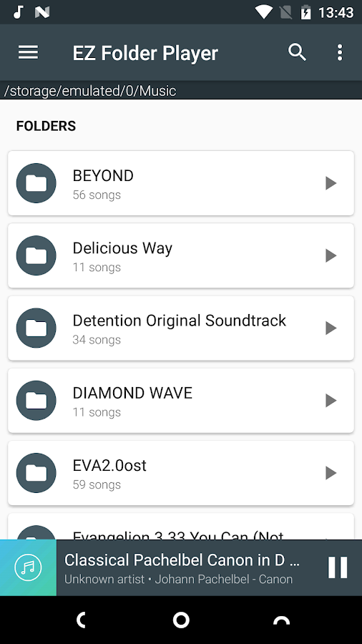Image resolution: width=362 pixels, height=644 pixels.
Task: Open the Delicious Way folder
Action: [181, 255]
